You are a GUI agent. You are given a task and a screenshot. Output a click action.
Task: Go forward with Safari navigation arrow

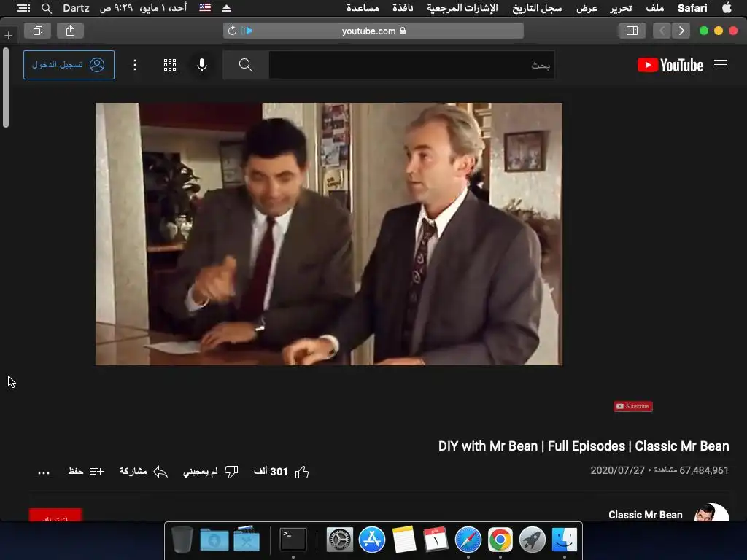[662, 31]
